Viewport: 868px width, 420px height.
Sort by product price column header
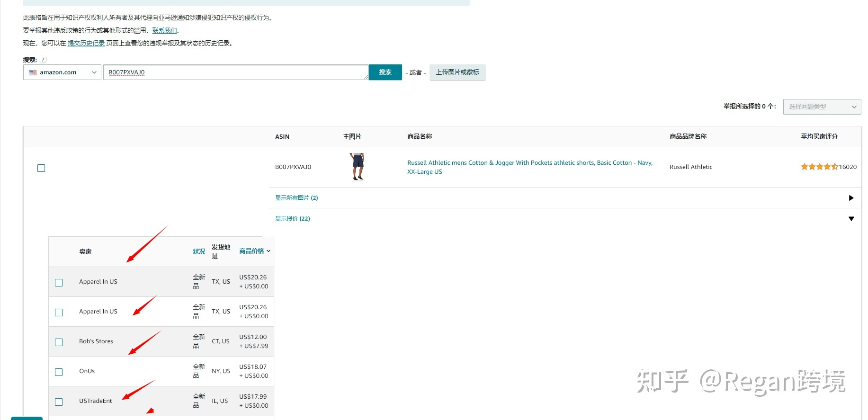pyautogui.click(x=254, y=251)
